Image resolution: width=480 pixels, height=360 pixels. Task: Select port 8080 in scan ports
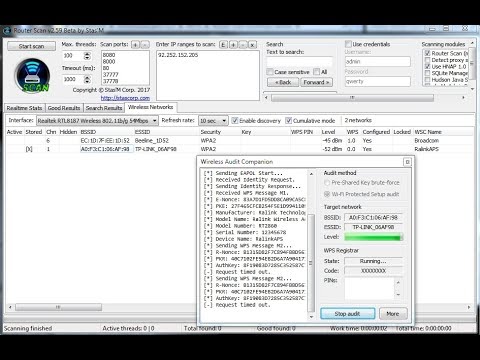[109, 55]
